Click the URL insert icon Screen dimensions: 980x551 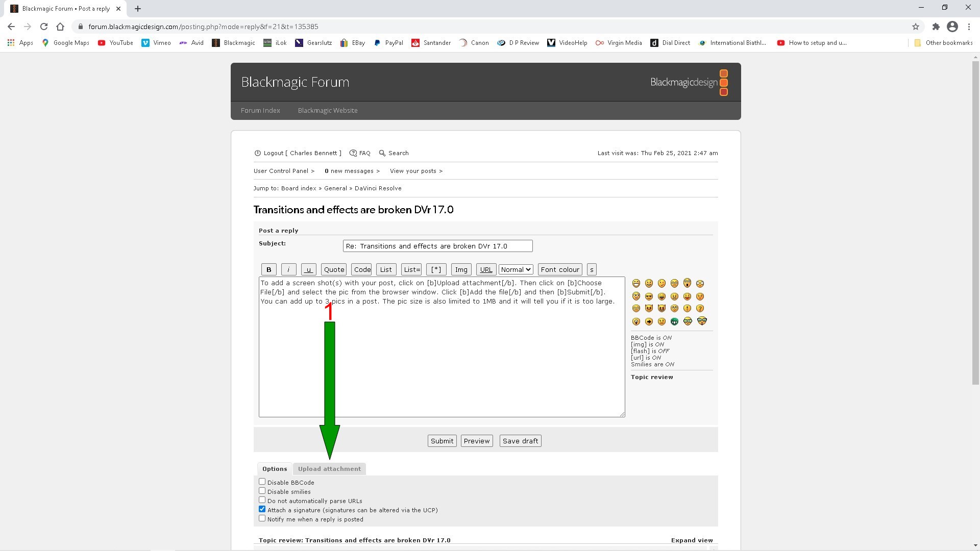486,269
